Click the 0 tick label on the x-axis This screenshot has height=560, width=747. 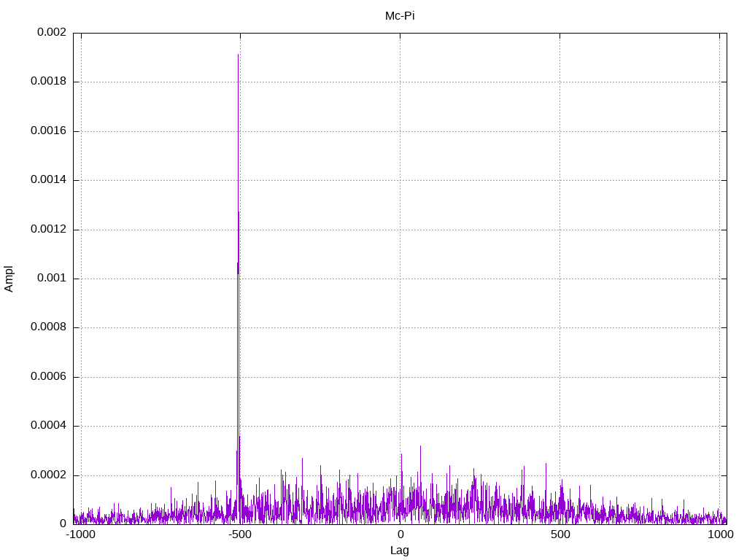tap(400, 534)
